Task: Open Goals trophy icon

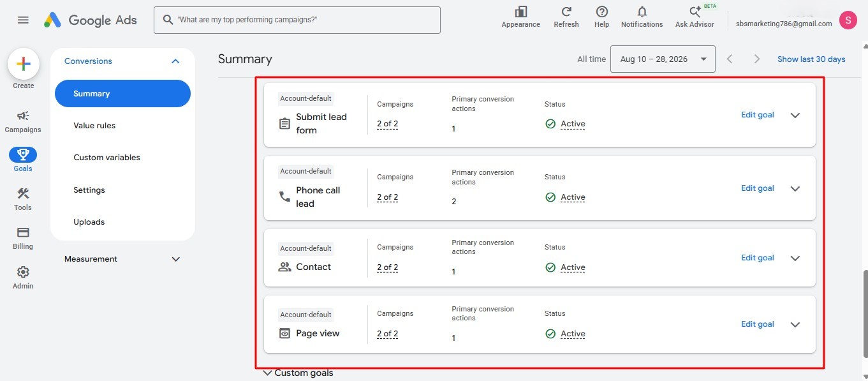Action: (x=23, y=154)
